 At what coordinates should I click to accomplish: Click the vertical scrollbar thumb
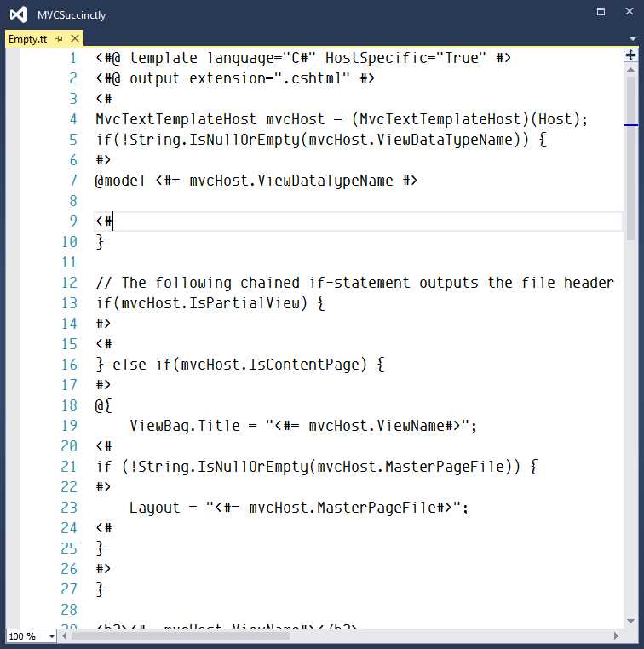point(630,158)
